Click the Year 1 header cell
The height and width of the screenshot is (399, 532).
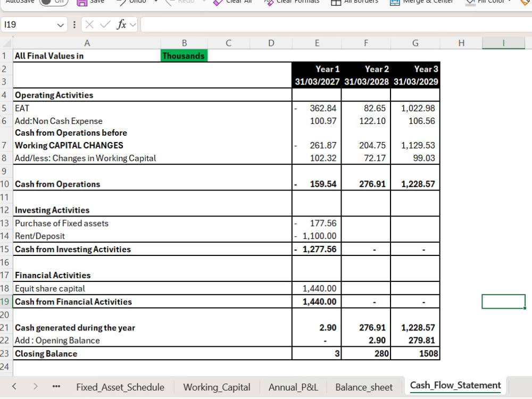317,69
